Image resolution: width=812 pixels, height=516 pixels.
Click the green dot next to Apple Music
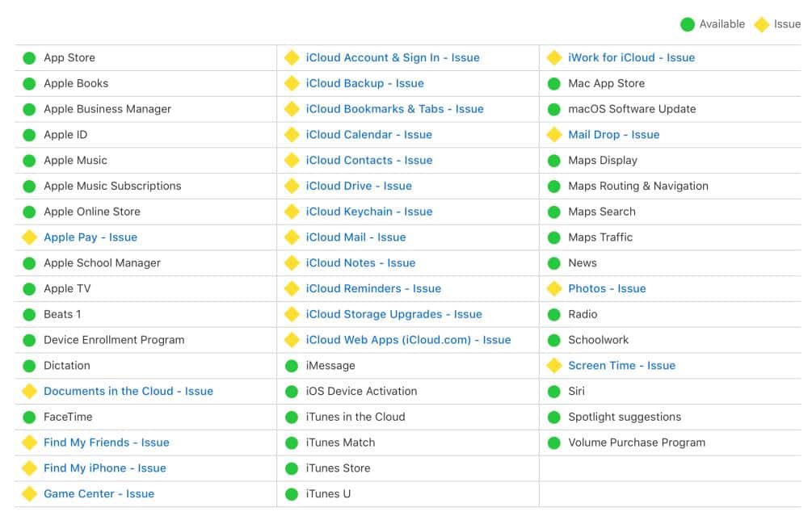pyautogui.click(x=30, y=161)
